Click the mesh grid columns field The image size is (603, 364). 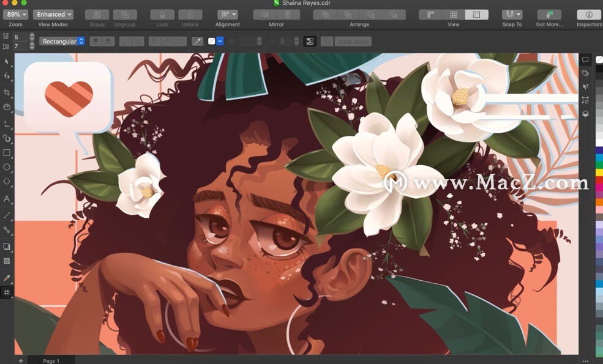tap(20, 37)
